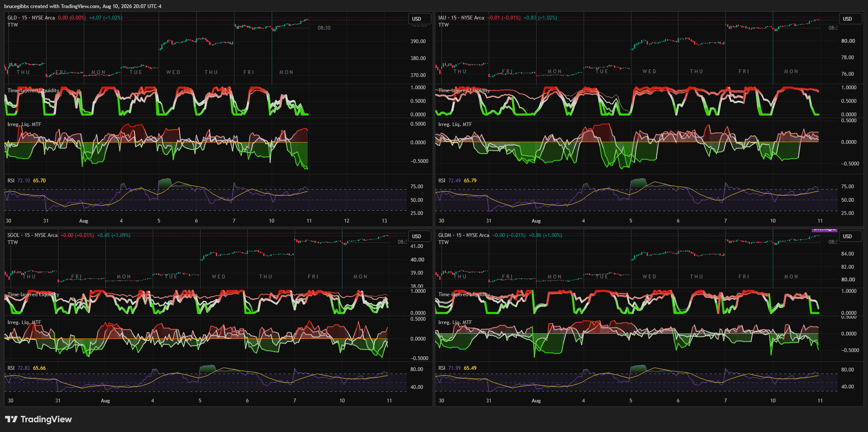Click the "+0.86 (+1.00%)" change on GLDM
Image resolution: width=868 pixels, height=432 pixels.
(x=545, y=235)
